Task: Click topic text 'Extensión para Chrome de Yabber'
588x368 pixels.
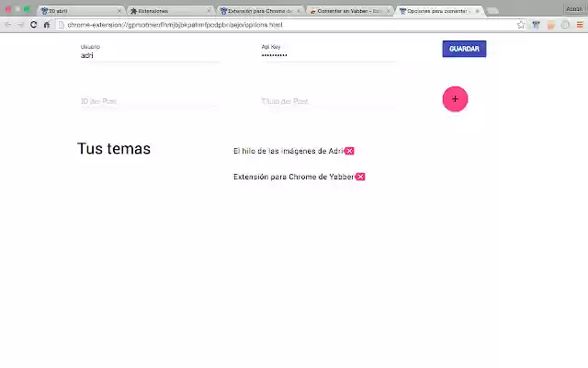Action: coord(294,177)
